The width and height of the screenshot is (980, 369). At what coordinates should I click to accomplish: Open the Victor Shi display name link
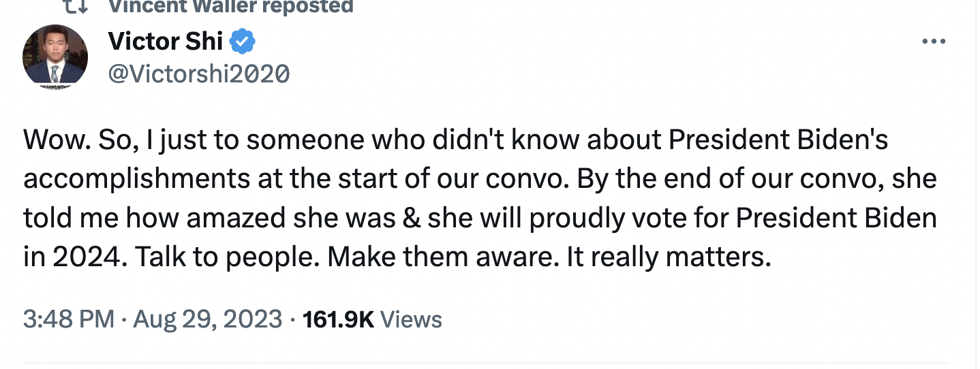(x=166, y=42)
